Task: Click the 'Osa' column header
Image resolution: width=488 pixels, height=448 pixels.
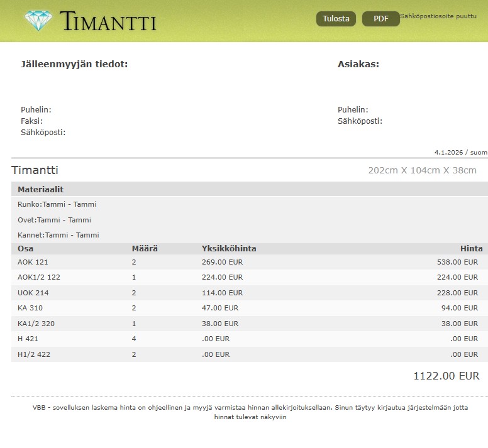Action: [25, 249]
